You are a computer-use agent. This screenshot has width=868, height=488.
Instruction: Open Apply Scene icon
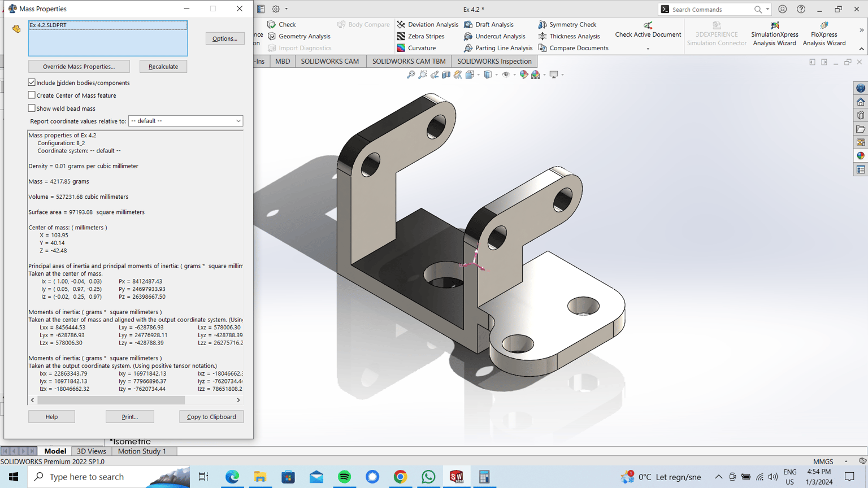(536, 75)
